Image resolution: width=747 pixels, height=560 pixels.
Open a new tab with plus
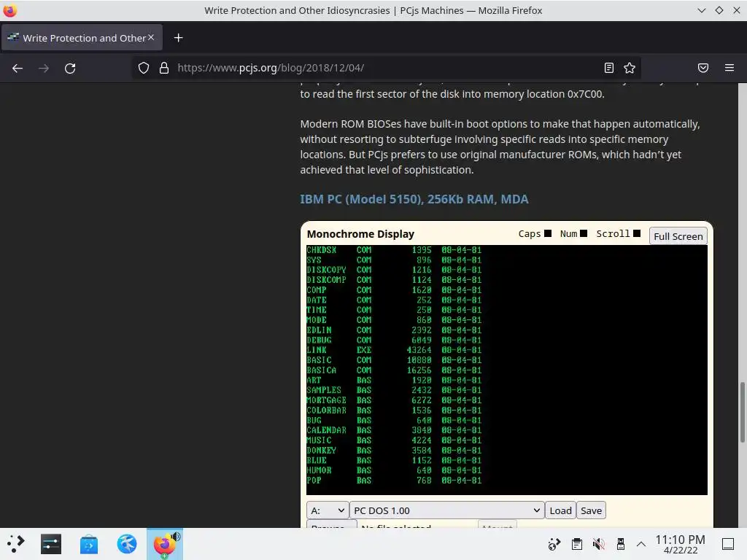[178, 38]
